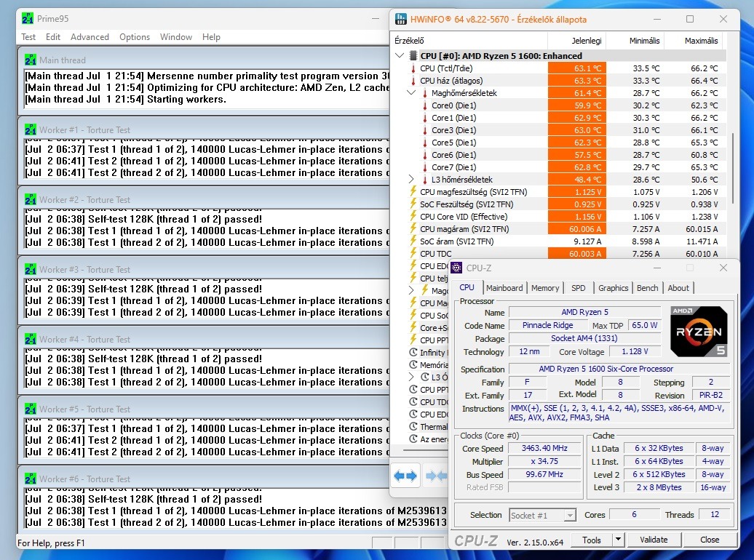The height and width of the screenshot is (560, 754).
Task: Select the Core7 (Die1) sensor row
Action: coord(559,167)
